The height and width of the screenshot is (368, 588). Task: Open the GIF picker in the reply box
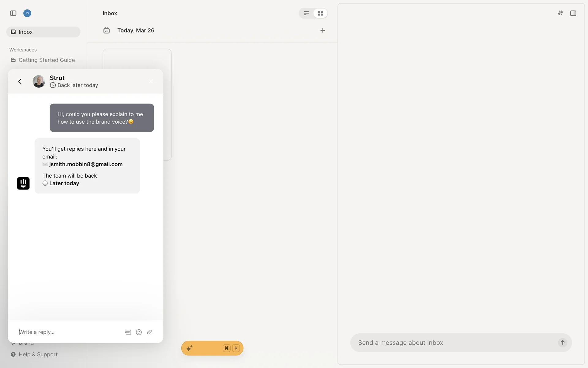tap(128, 332)
